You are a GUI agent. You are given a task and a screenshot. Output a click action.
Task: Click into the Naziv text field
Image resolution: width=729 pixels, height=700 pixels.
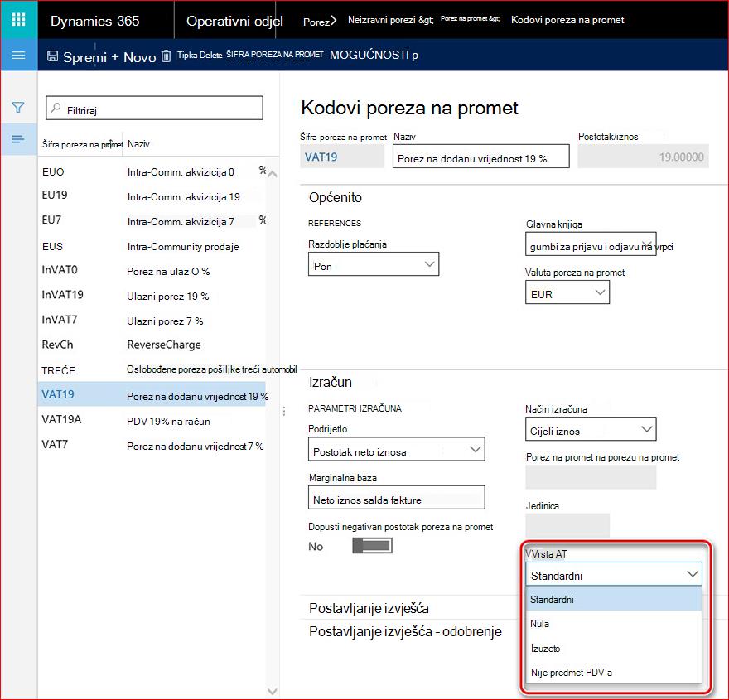coord(480,157)
